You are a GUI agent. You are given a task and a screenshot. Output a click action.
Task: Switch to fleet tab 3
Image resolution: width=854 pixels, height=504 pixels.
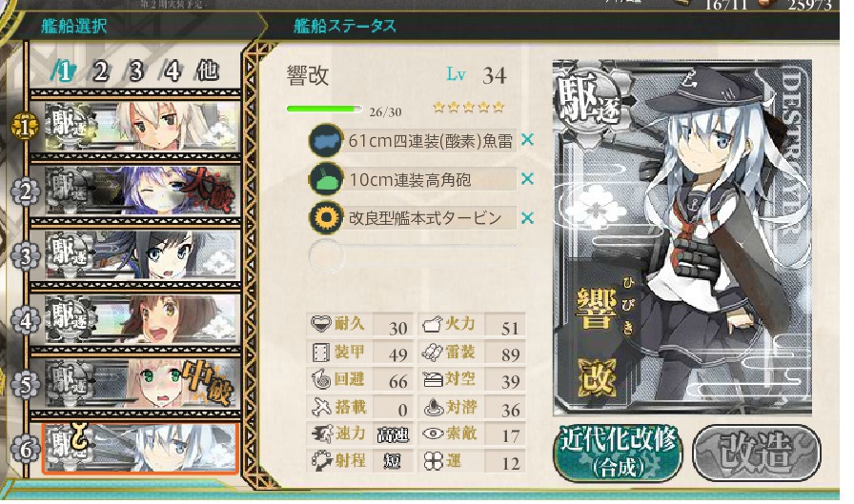pyautogui.click(x=136, y=71)
